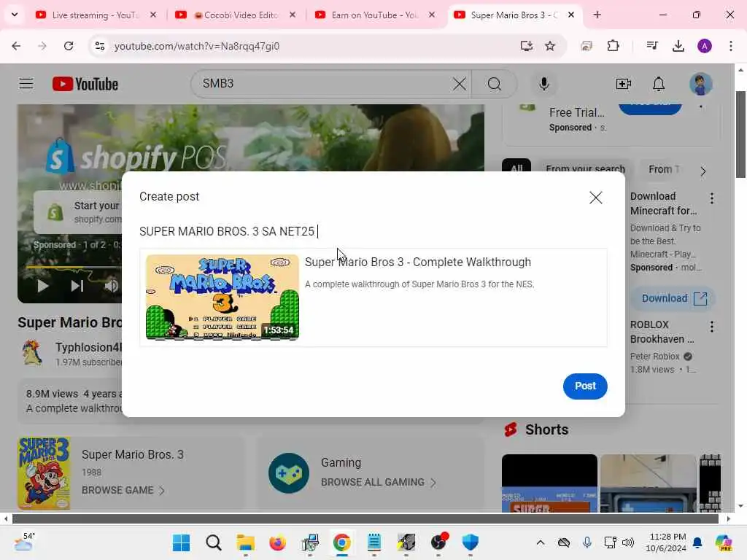The height and width of the screenshot is (560, 747).
Task: Open Firefox from taskbar
Action: pos(277,542)
